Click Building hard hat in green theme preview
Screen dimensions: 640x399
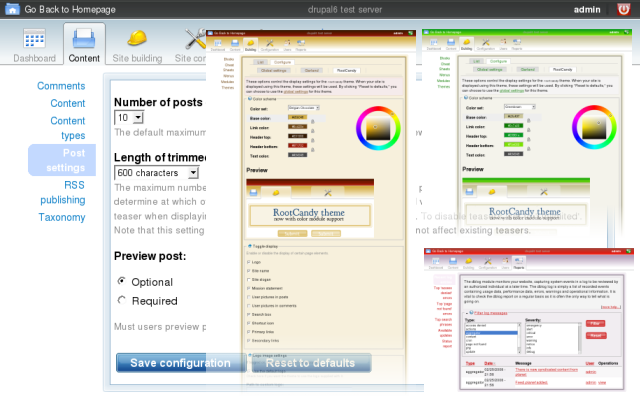[x=467, y=42]
